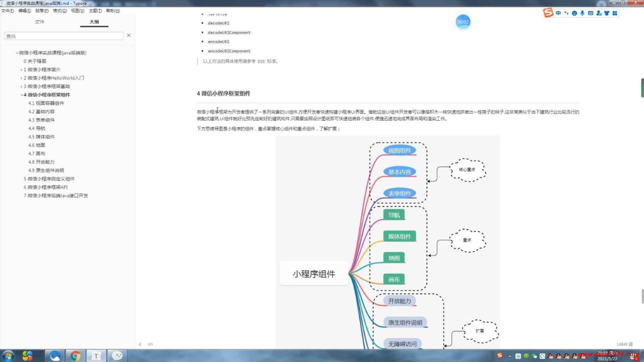
Task: Open Sogou soft keyboard
Action: (590, 13)
